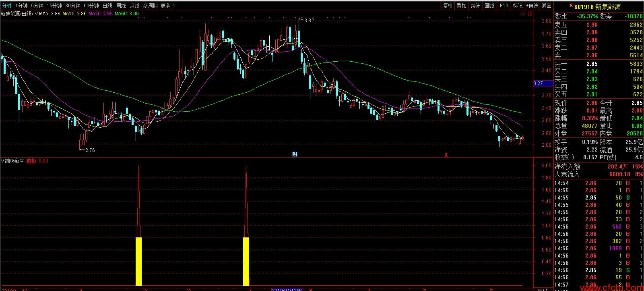Click the MA60: 3.06 indicator label
This screenshot has height=291, width=644.
pyautogui.click(x=127, y=14)
